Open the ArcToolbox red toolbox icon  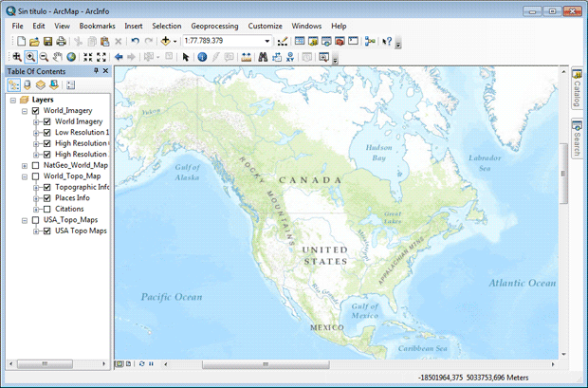tap(340, 41)
